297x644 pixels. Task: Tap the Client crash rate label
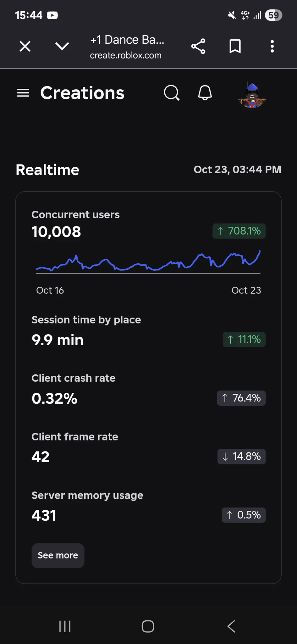click(74, 378)
